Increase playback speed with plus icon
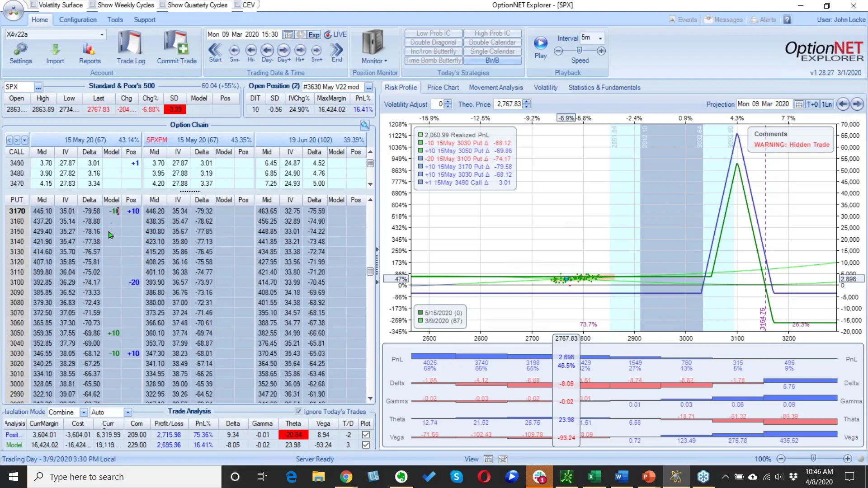Screen dimensions: 868x488 601,51
